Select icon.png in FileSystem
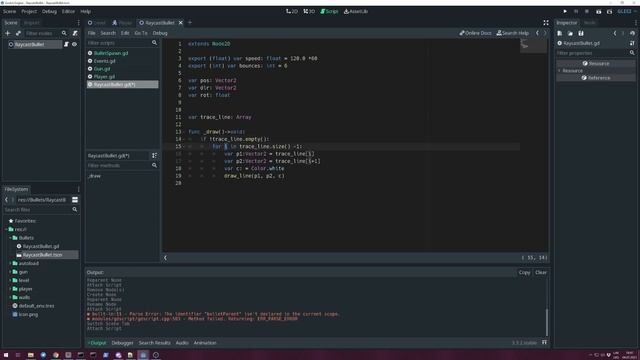 pos(28,315)
